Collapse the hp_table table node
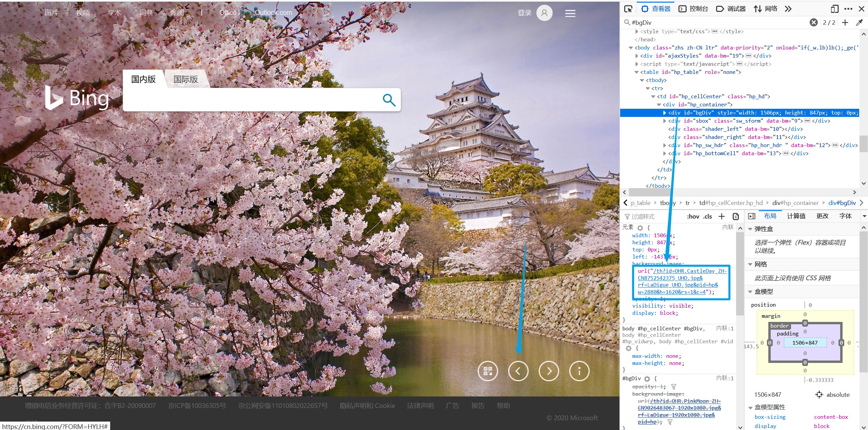The width and height of the screenshot is (868, 430). (x=636, y=72)
